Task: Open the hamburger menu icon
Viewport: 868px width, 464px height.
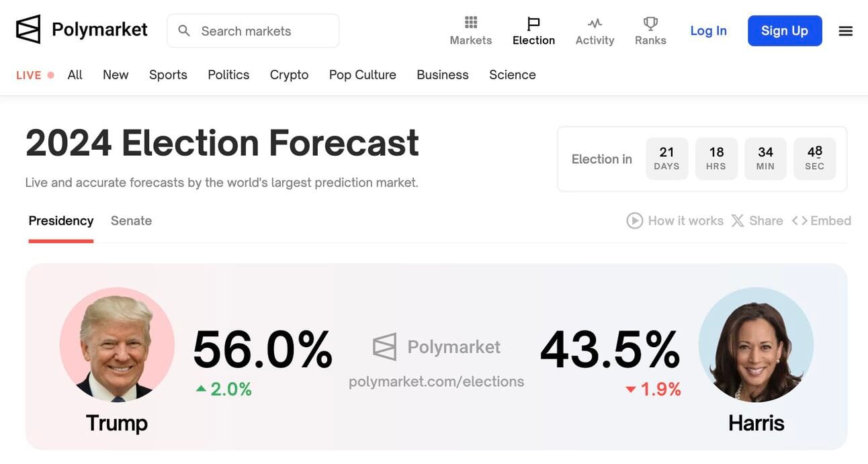Action: tap(846, 31)
